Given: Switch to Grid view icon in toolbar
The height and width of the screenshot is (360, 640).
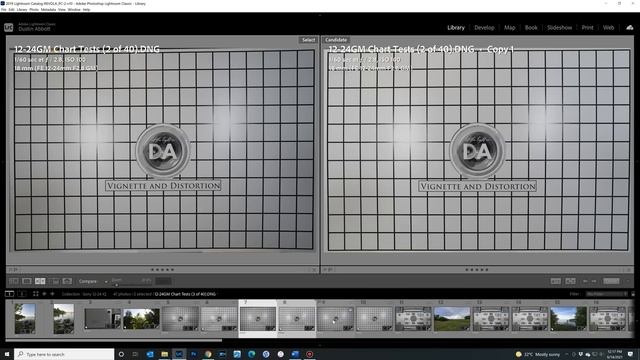Looking at the screenshot, I should click(x=14, y=281).
